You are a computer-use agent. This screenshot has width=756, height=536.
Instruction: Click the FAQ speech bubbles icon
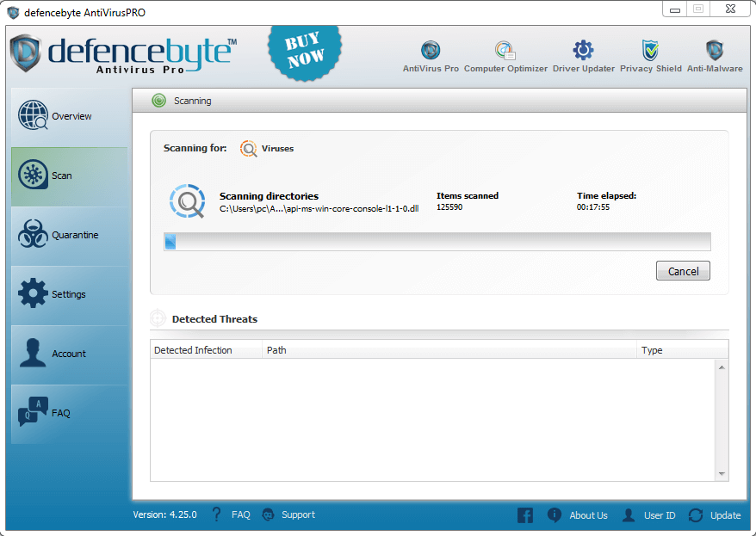[x=33, y=412]
